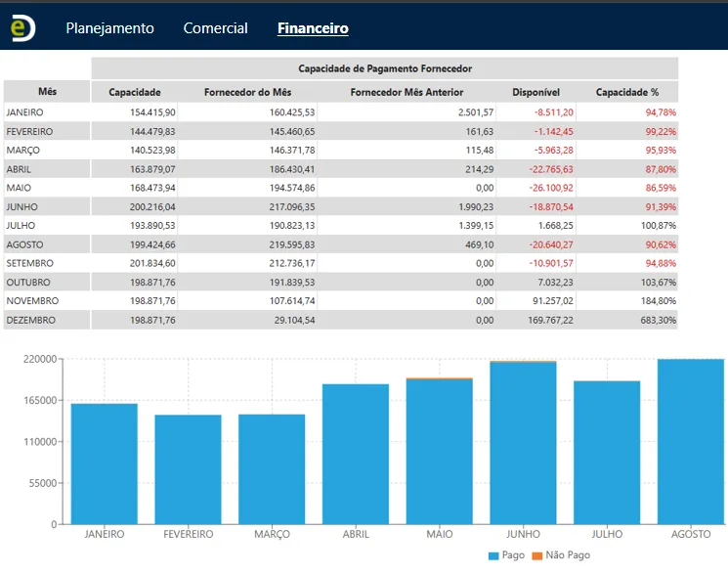728x573 pixels.
Task: Click the value 169.767,22
Action: coord(551,320)
